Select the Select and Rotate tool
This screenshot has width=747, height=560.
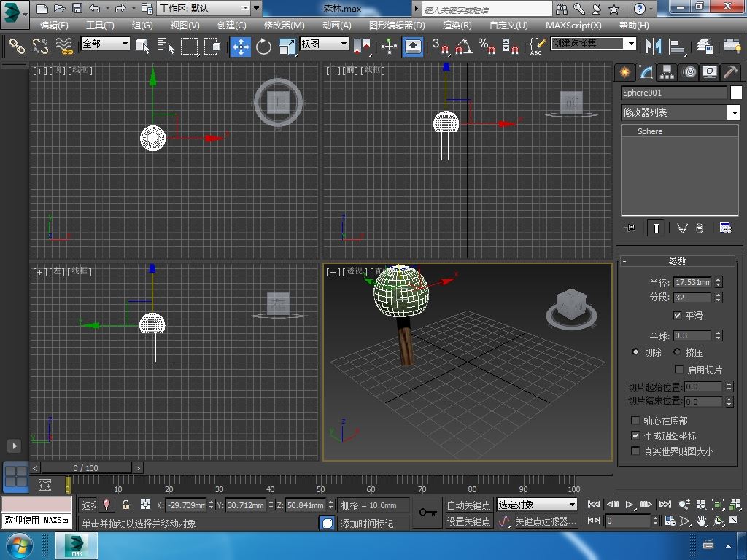pyautogui.click(x=263, y=47)
